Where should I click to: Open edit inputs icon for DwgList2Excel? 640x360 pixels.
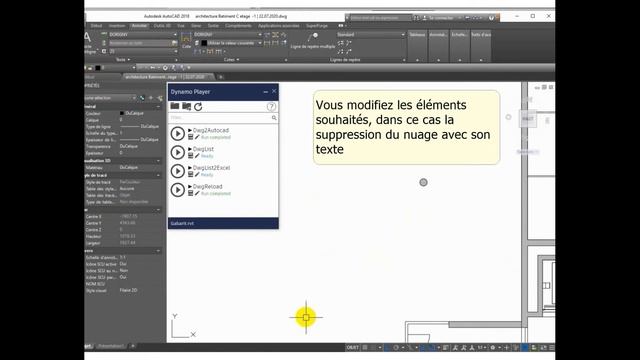[191, 175]
